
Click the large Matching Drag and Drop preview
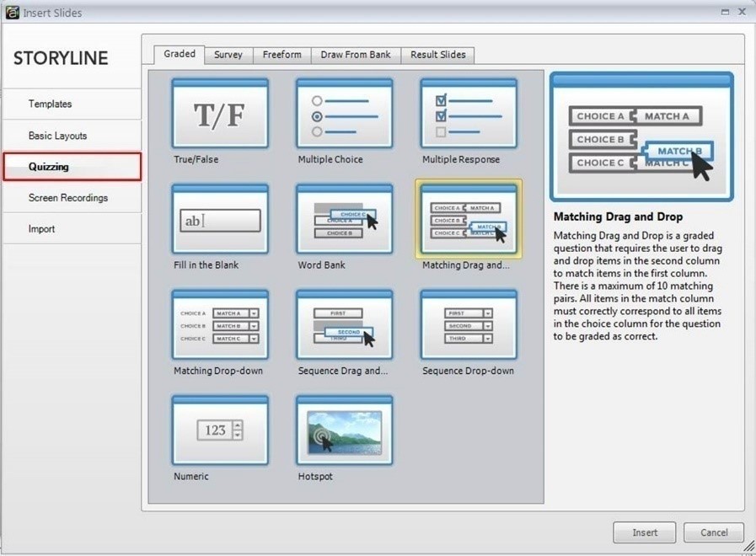tap(641, 136)
